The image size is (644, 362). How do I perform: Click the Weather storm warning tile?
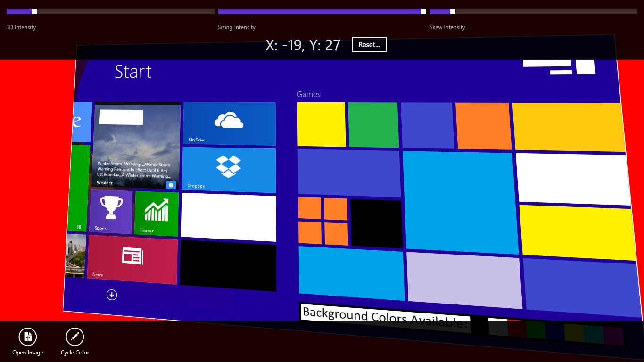(x=137, y=146)
